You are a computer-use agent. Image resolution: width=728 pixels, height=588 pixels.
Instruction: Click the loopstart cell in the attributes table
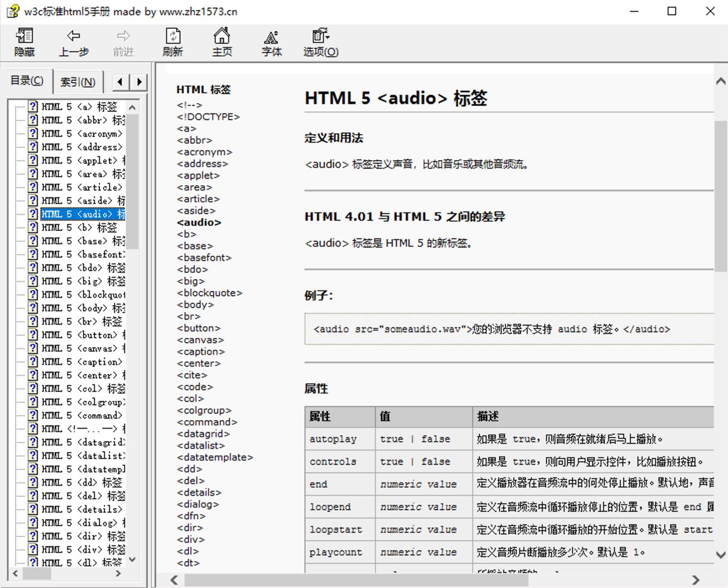coord(340,530)
